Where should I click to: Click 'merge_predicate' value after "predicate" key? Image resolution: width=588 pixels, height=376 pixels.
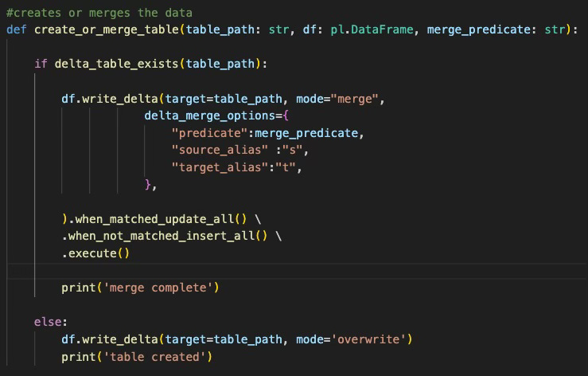[x=306, y=133]
